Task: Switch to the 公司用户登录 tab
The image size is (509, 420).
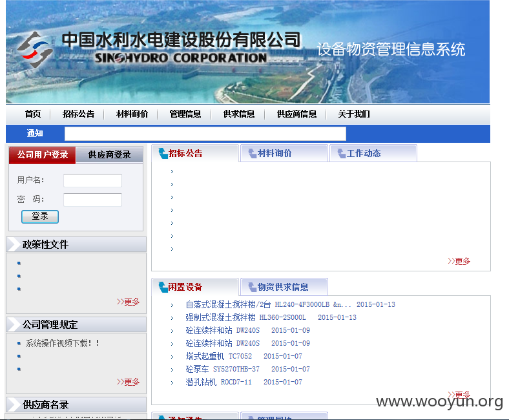Action: pos(43,154)
